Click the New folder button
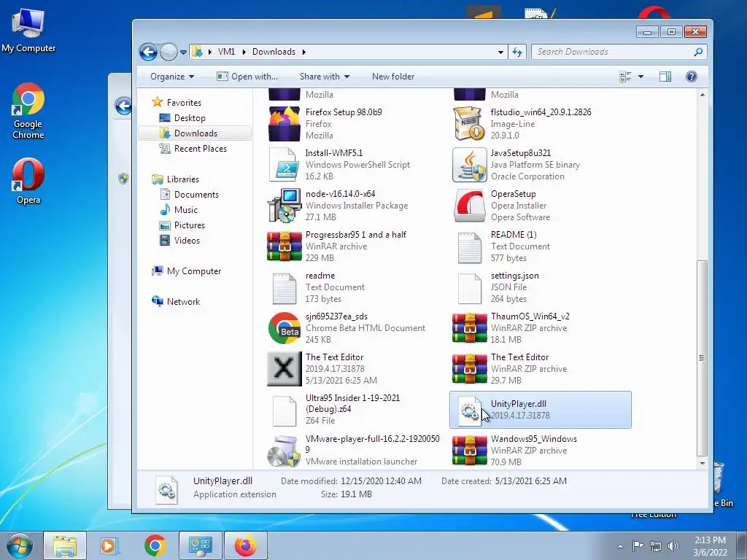 coord(393,76)
